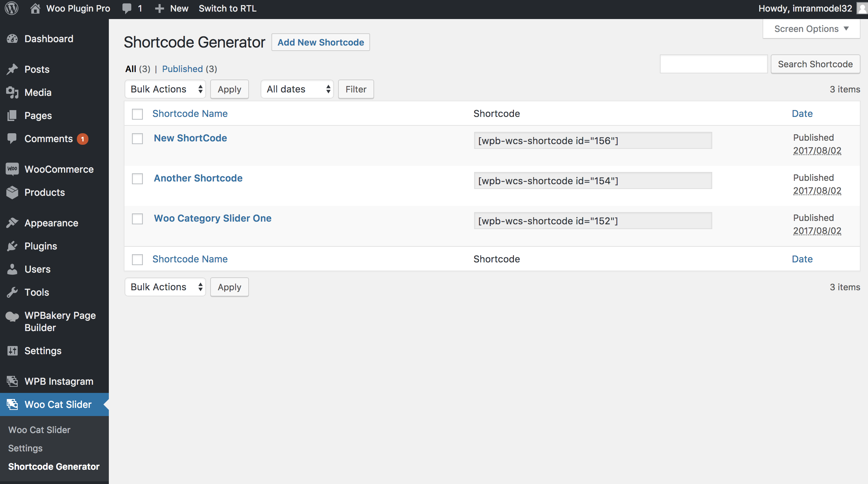Click the Pages icon in the sidebar
Viewport: 868px width, 484px height.
[12, 116]
